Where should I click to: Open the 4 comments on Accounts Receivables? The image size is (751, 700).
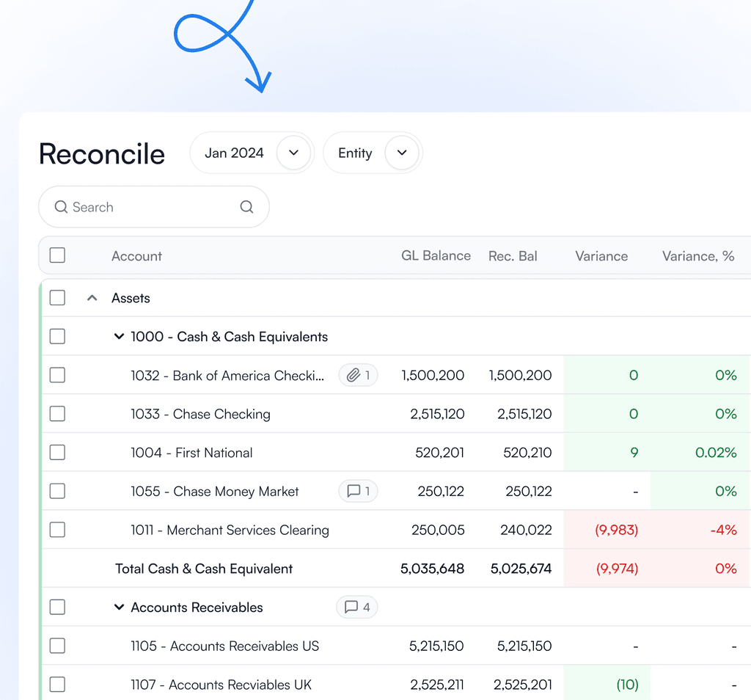pos(356,607)
